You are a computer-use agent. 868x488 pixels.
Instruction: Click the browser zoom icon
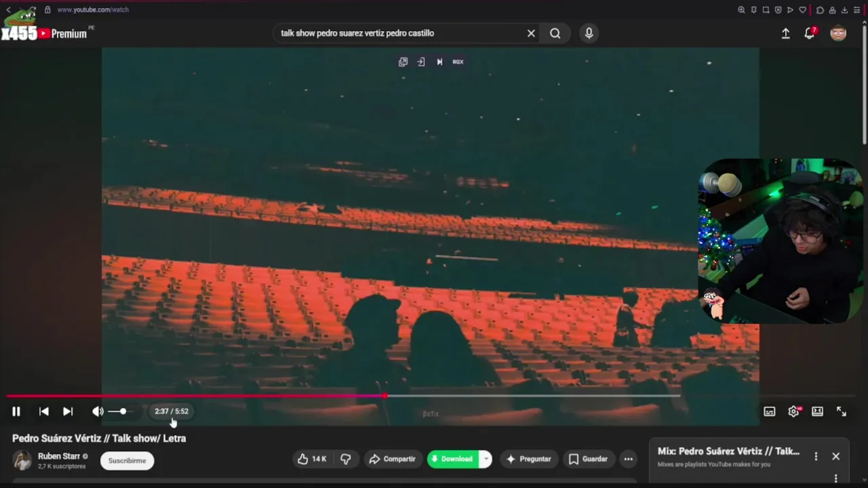click(x=741, y=9)
